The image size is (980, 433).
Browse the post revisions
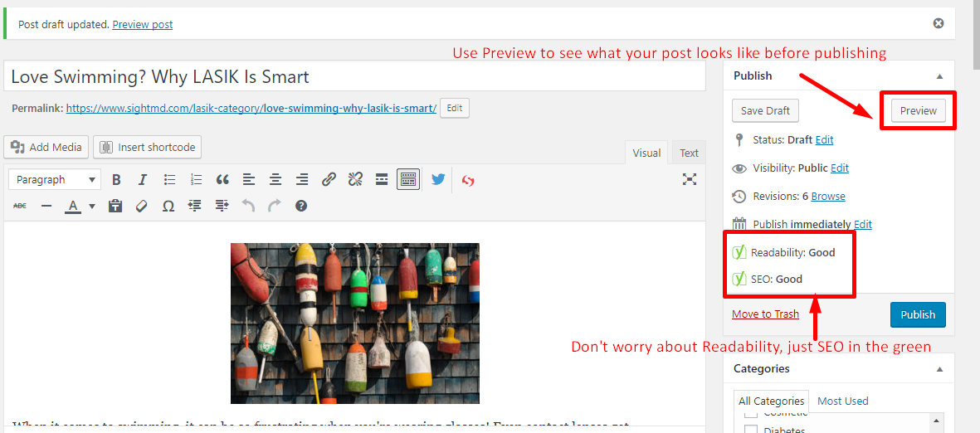tap(828, 197)
